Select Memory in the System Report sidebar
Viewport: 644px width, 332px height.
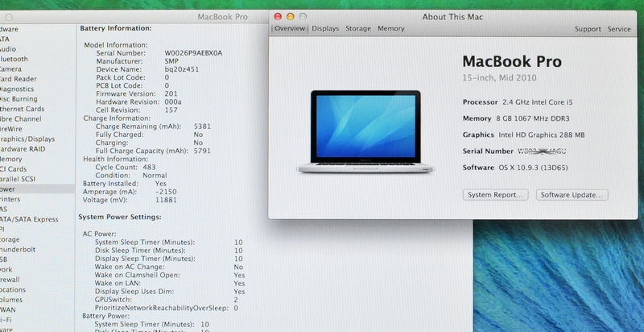[x=10, y=159]
